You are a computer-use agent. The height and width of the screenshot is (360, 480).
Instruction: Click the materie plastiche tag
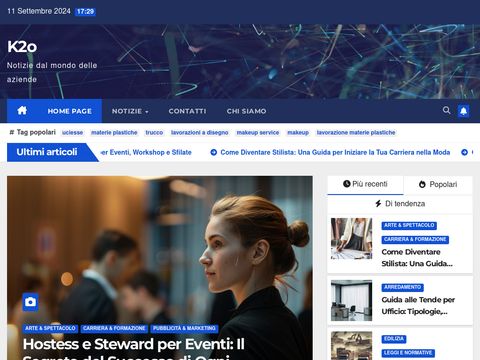pyautogui.click(x=114, y=133)
